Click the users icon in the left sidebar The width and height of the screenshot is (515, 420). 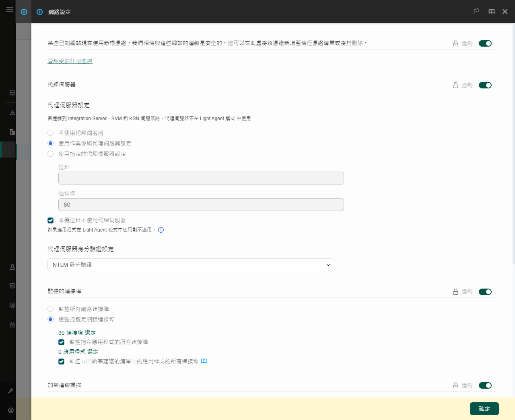click(12, 266)
